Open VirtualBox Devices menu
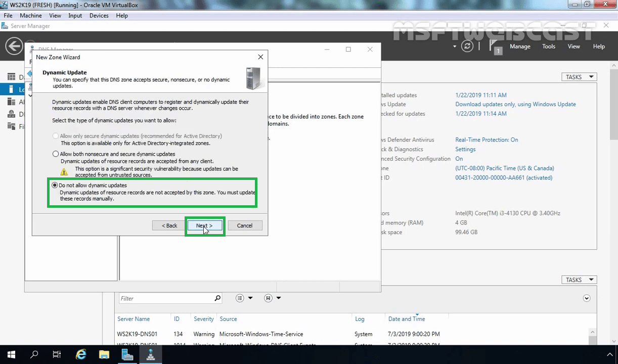Viewport: 618px width, 364px height. click(99, 16)
